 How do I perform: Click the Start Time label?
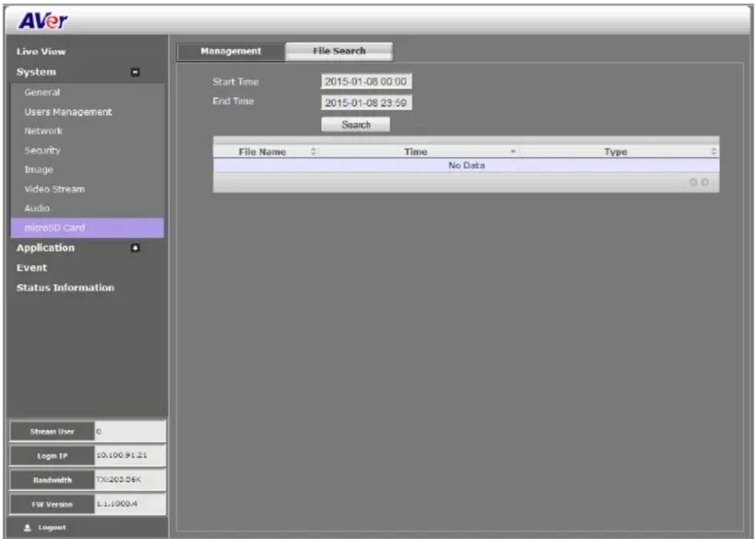(236, 82)
